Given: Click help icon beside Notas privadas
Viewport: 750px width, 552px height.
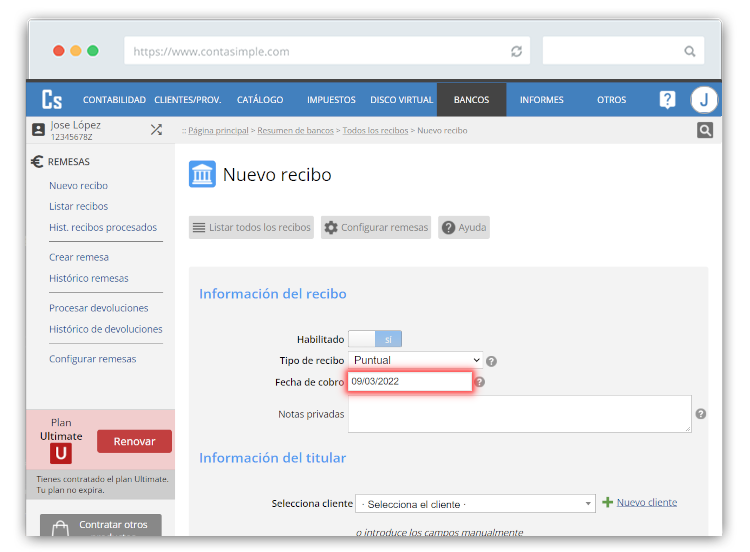Looking at the screenshot, I should [701, 414].
